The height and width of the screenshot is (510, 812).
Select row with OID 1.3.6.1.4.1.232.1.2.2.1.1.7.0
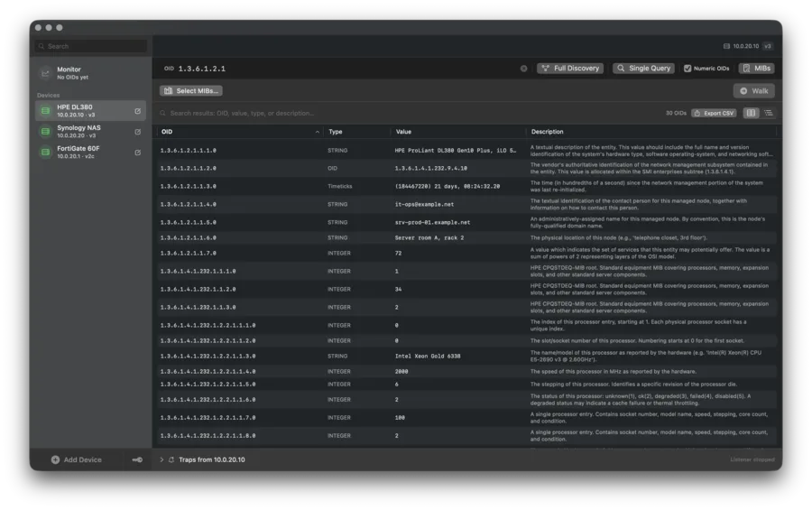[466, 418]
